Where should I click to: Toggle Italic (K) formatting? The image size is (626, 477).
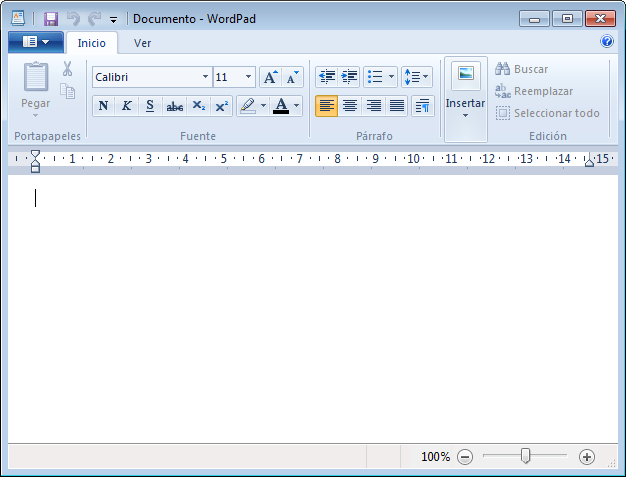pyautogui.click(x=127, y=106)
